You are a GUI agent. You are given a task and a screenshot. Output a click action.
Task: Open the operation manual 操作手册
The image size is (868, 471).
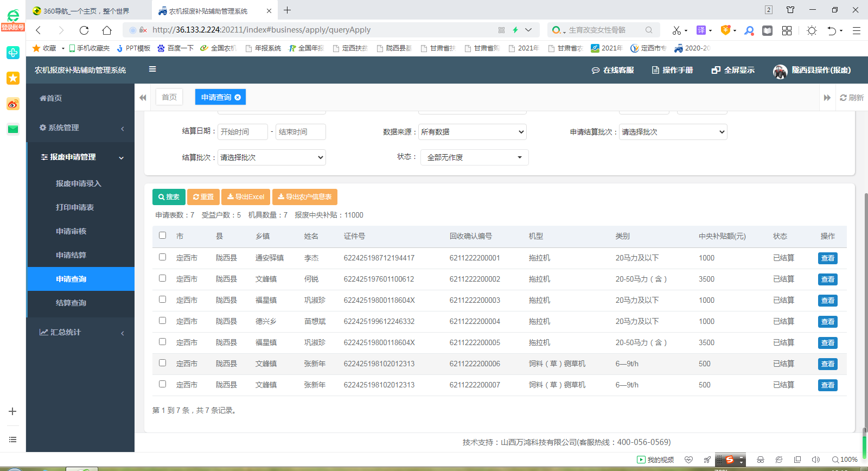point(673,70)
